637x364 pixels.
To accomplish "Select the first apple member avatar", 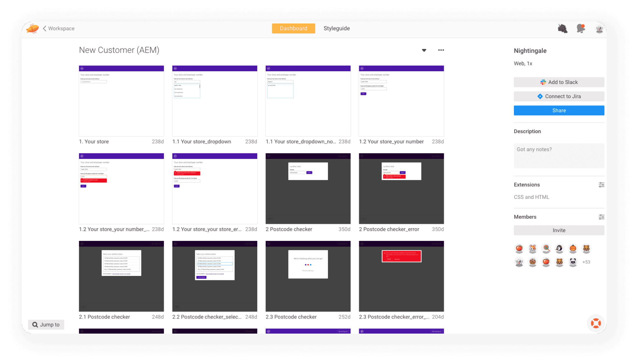I will click(519, 248).
